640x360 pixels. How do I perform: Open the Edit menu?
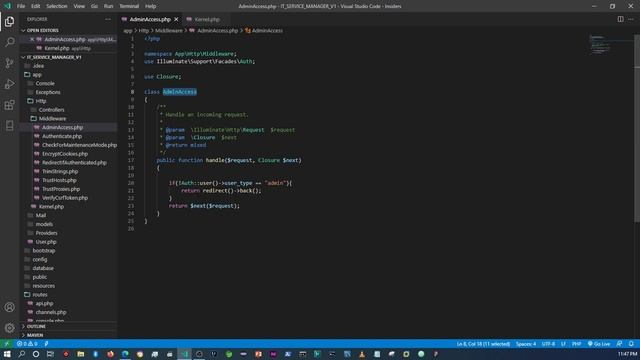coord(36,6)
